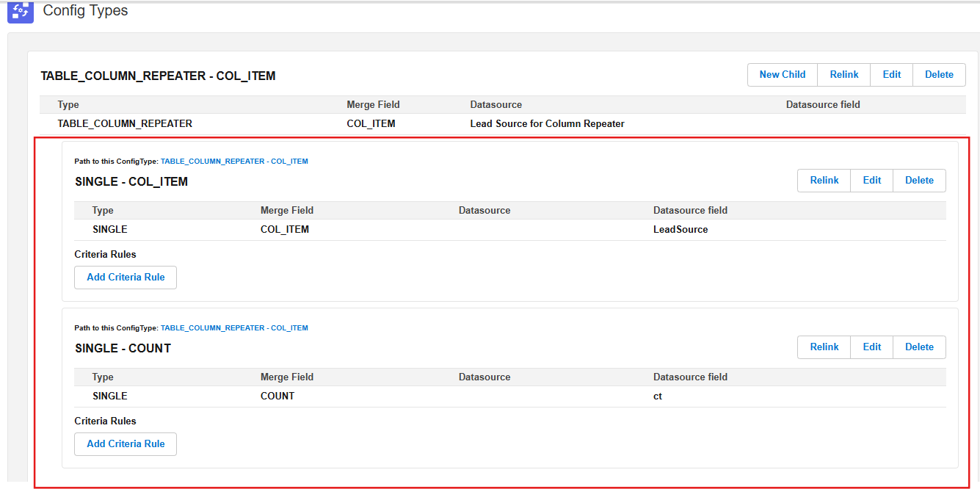Delete the TABLE_COLUMN_REPEATER - COL_ITEM config type
The image size is (980, 489).
939,75
